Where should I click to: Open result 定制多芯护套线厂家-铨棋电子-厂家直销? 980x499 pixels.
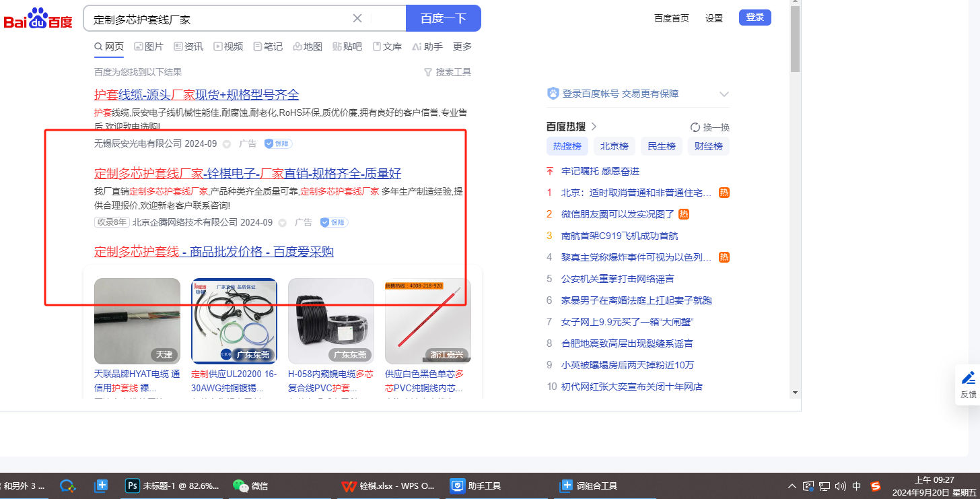click(x=248, y=173)
